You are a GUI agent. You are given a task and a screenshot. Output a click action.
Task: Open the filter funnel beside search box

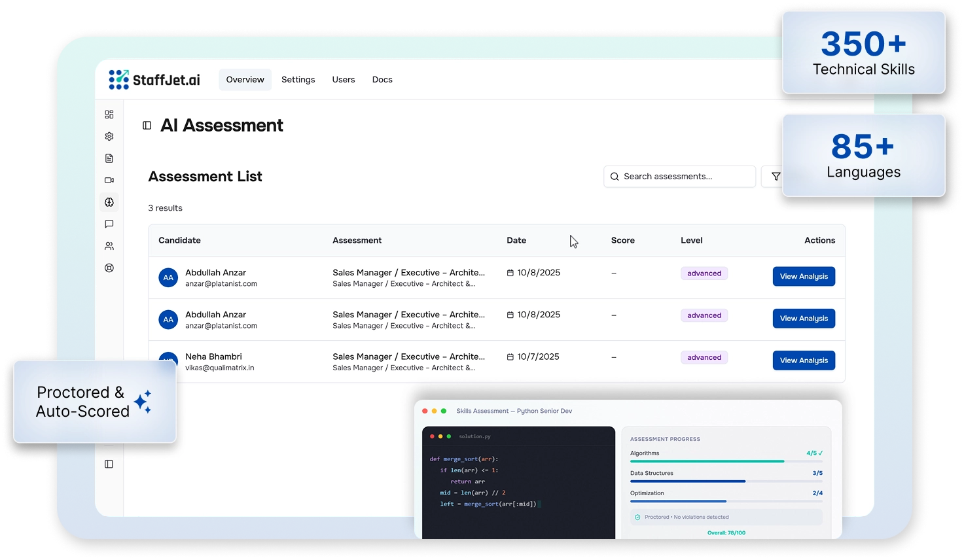click(x=776, y=177)
